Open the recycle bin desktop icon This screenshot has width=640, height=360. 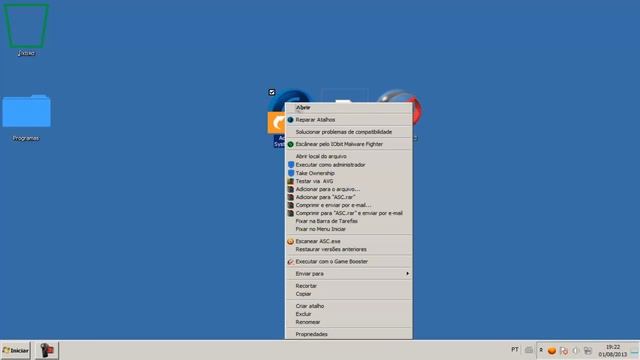point(26,29)
